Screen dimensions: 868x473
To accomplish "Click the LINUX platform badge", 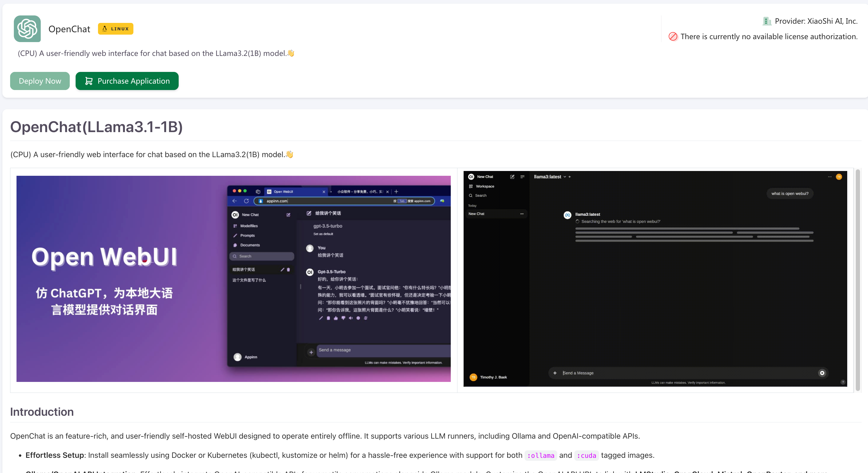I will coord(116,29).
